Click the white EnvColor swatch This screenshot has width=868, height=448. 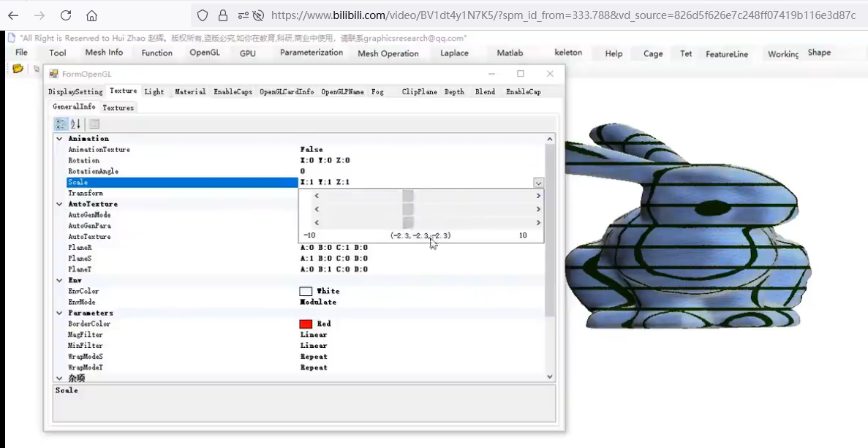coord(306,291)
